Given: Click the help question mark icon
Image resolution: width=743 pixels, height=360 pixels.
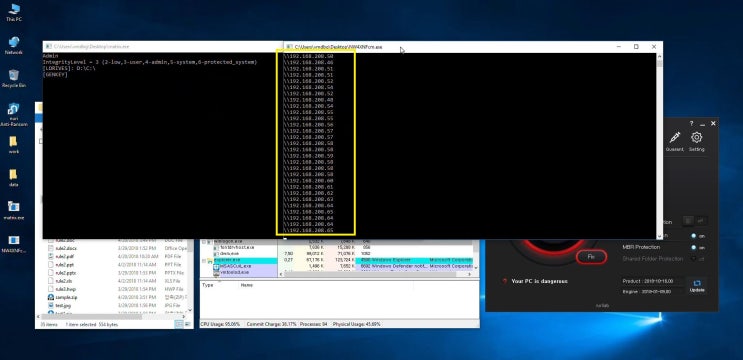Looking at the screenshot, I should point(691,123).
